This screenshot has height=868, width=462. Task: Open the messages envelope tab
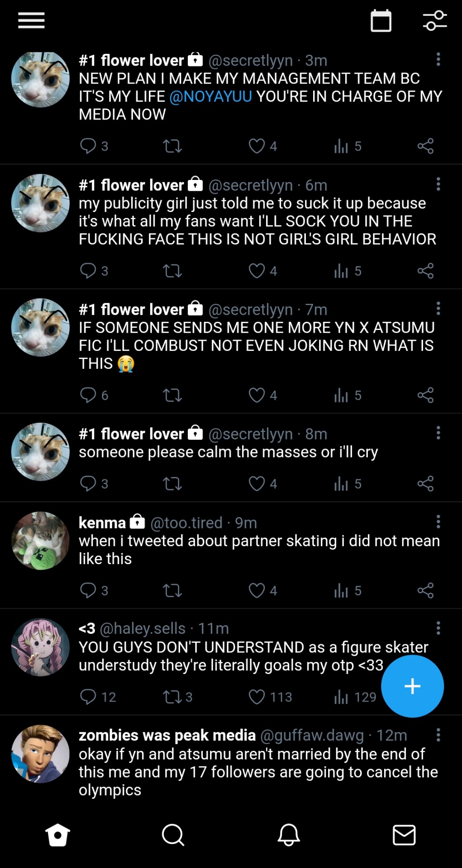pyautogui.click(x=404, y=835)
